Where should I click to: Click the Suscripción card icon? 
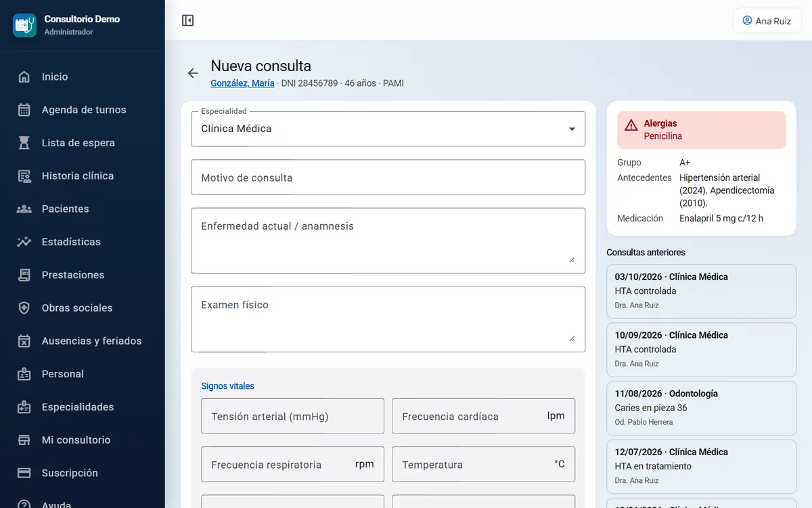pos(24,473)
